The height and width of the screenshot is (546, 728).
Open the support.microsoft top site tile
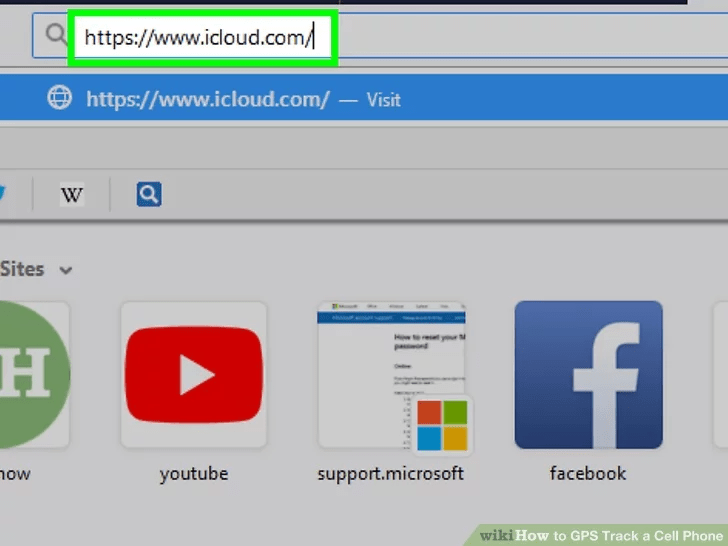pos(391,375)
